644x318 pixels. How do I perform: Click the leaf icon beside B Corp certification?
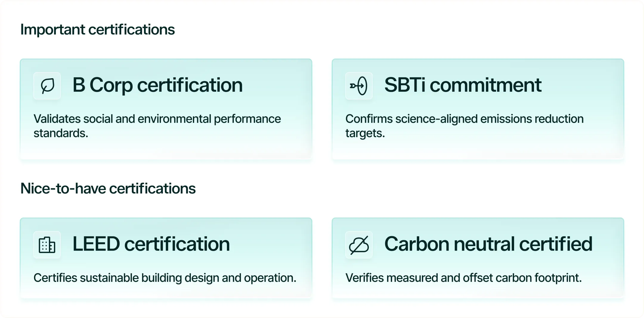(47, 86)
